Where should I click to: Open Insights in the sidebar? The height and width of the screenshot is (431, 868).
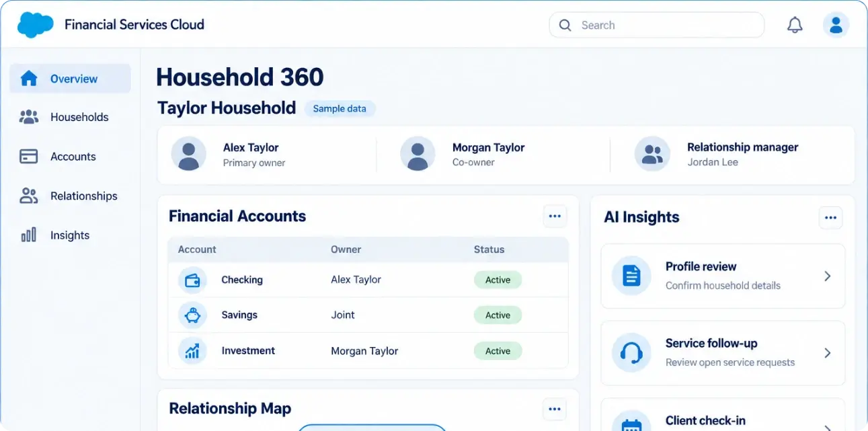click(70, 235)
